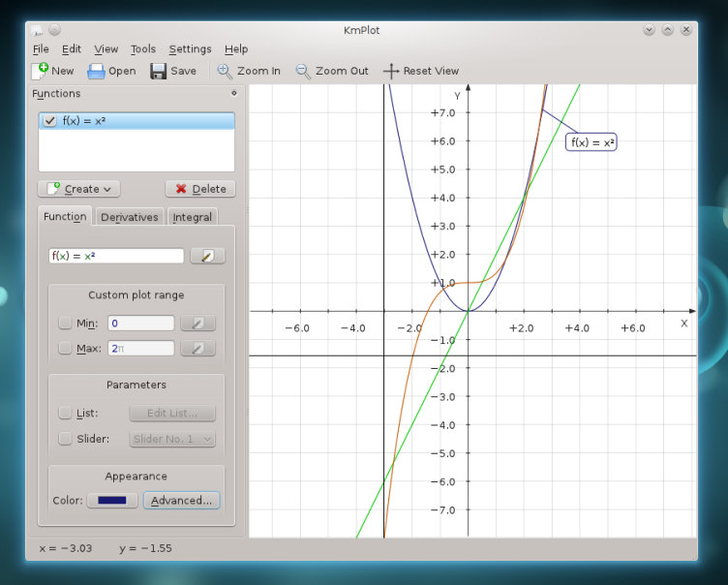Uncheck the f(x) = x² function visibility

click(50, 121)
